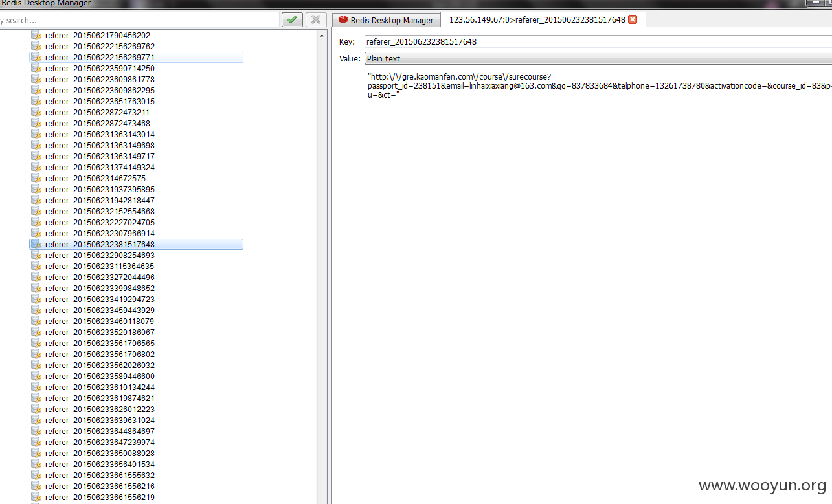Click key icon beside referer_201506231363143014
Viewport: 832px width, 504px height.
(x=36, y=135)
